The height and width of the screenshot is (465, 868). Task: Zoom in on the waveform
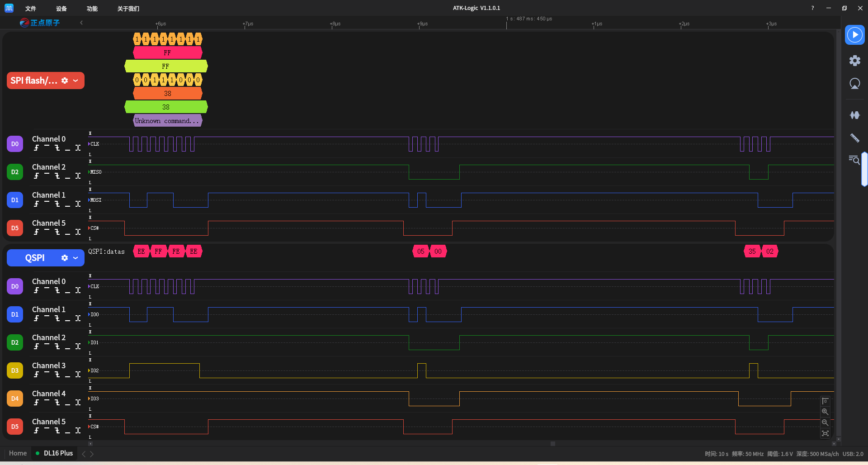pos(825,412)
